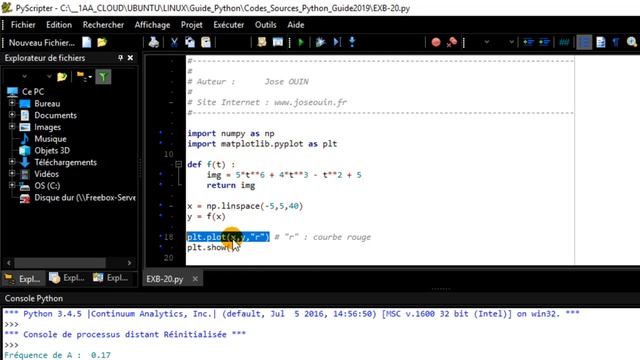Screen dimensions: 640x360
Task: Pin the Explorateur de fichiers panel
Action: pyautogui.click(x=120, y=58)
